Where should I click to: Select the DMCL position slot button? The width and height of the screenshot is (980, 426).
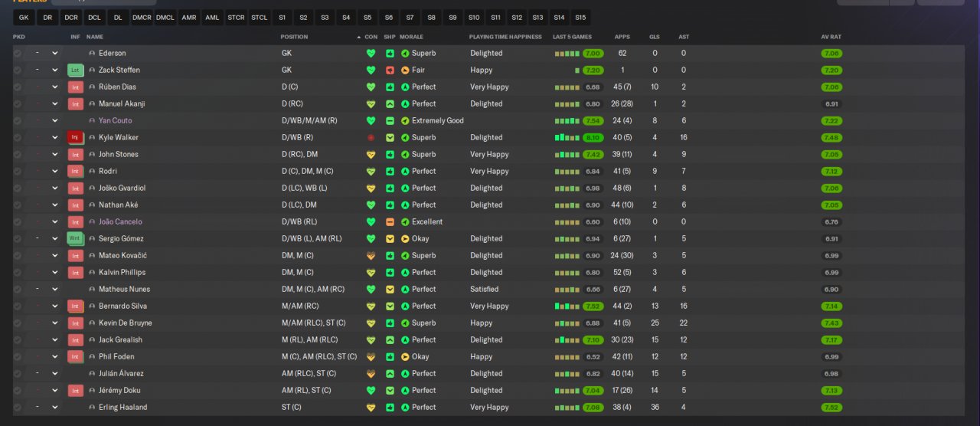165,17
